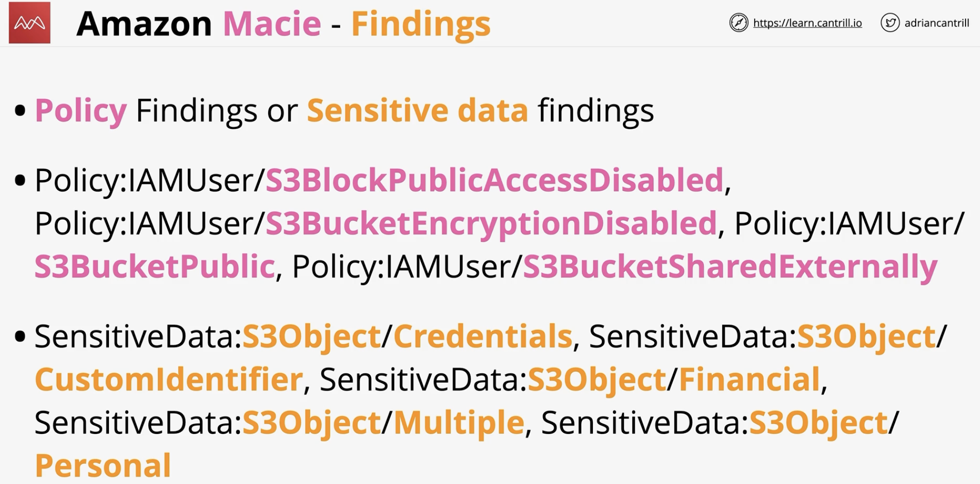
Task: Click the S3BucketSharedExternally finding text
Action: (730, 266)
